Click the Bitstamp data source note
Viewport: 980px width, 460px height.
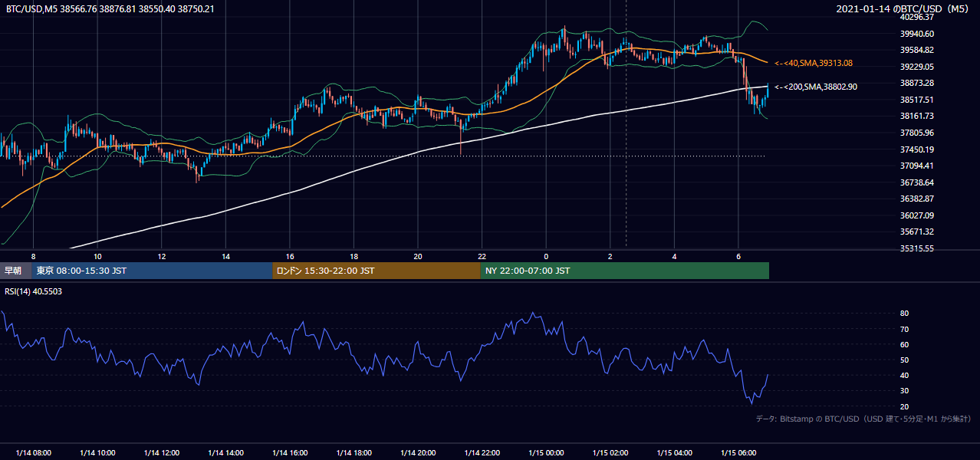tap(863, 419)
